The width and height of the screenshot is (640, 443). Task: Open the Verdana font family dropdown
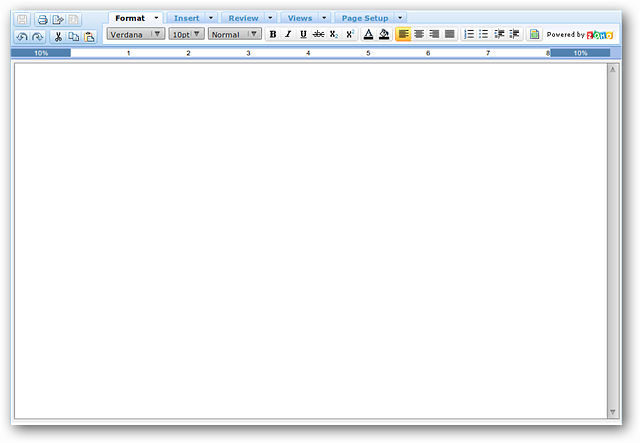pyautogui.click(x=136, y=34)
